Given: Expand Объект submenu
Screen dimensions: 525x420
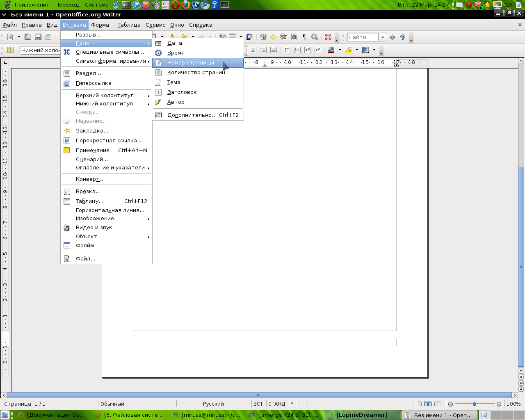Looking at the screenshot, I should [106, 237].
